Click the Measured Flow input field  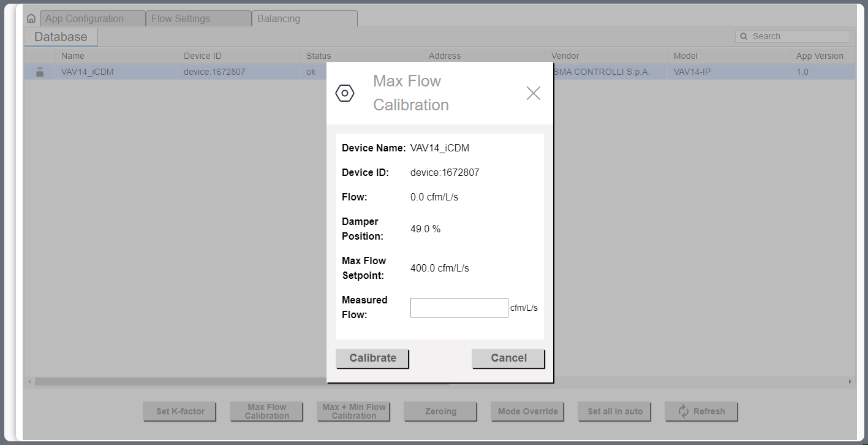coord(459,308)
